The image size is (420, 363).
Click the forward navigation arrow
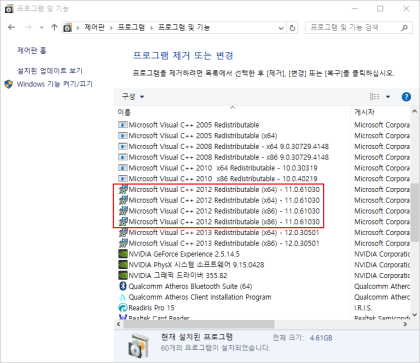coord(28,27)
